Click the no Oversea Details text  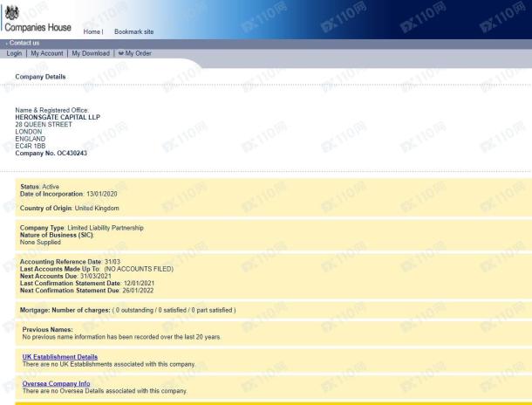point(105,391)
